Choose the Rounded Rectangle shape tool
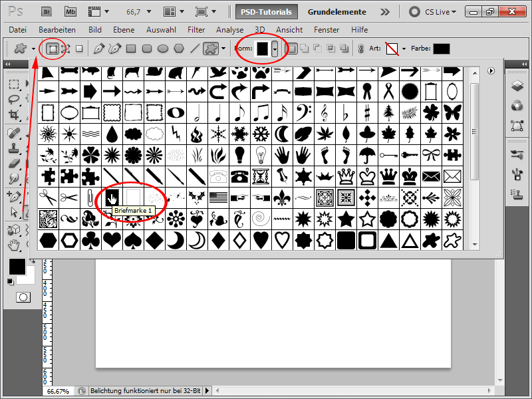This screenshot has width=532, height=399. pyautogui.click(x=147, y=49)
